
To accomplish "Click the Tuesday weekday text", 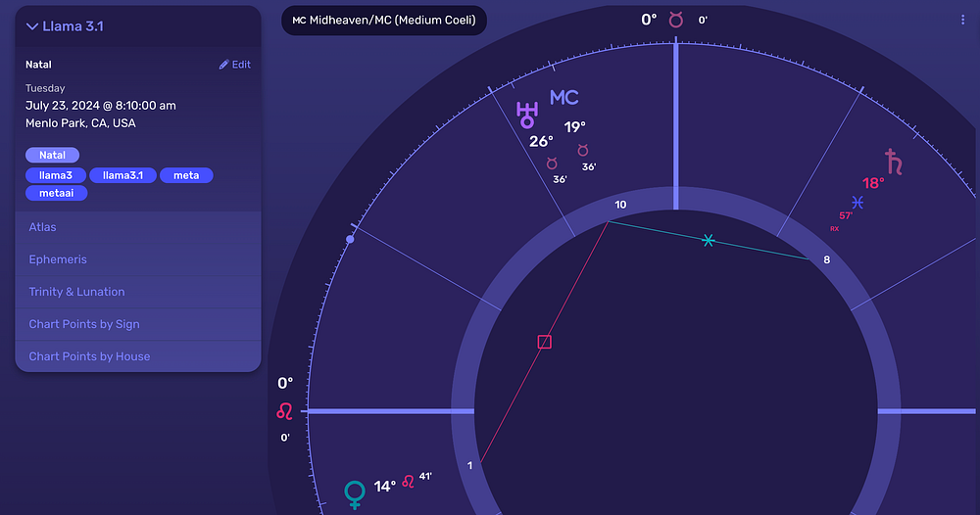I will 45,89.
